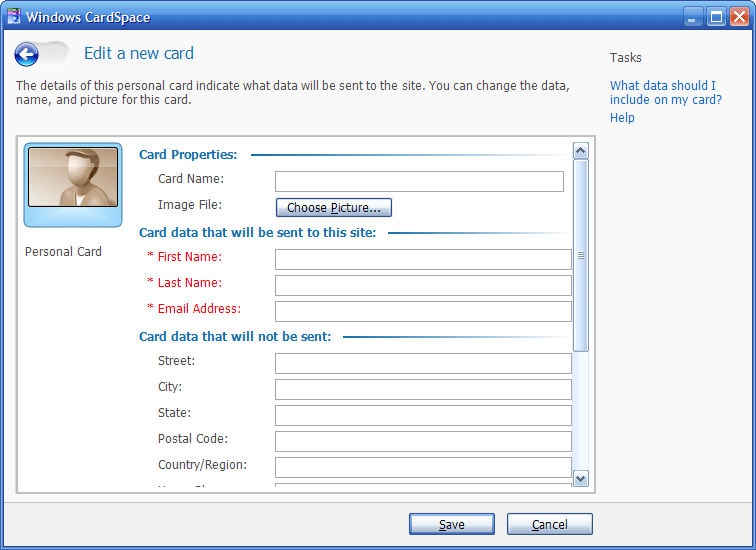Save the new card

(x=452, y=524)
